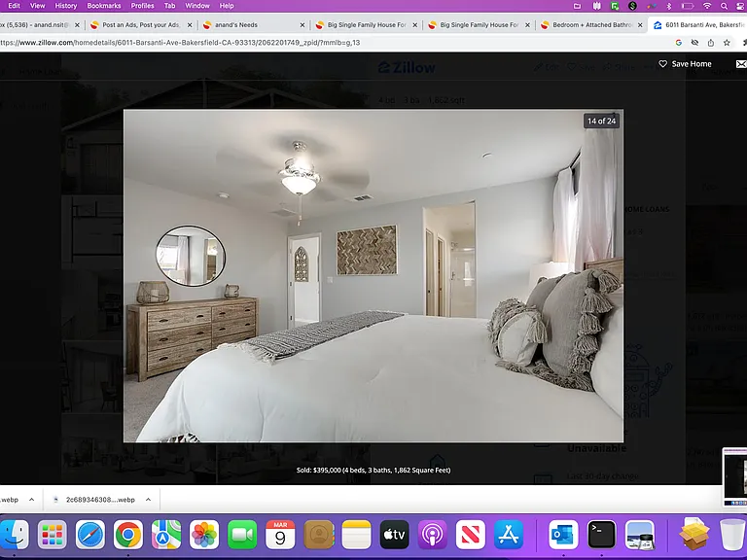747x560 pixels.
Task: Open Outlook from the Dock
Action: click(x=563, y=535)
